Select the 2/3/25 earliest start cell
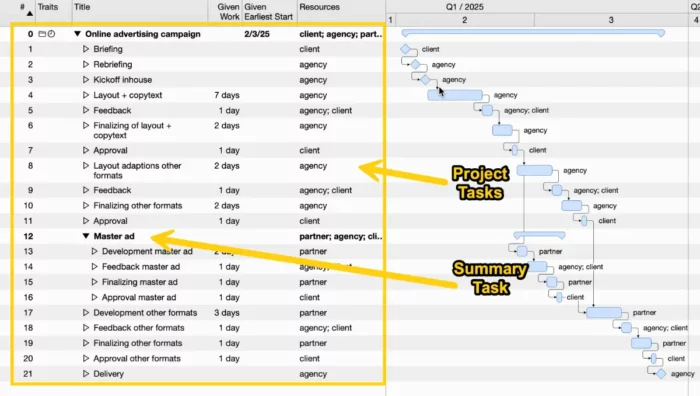The image size is (700, 396). [257, 34]
